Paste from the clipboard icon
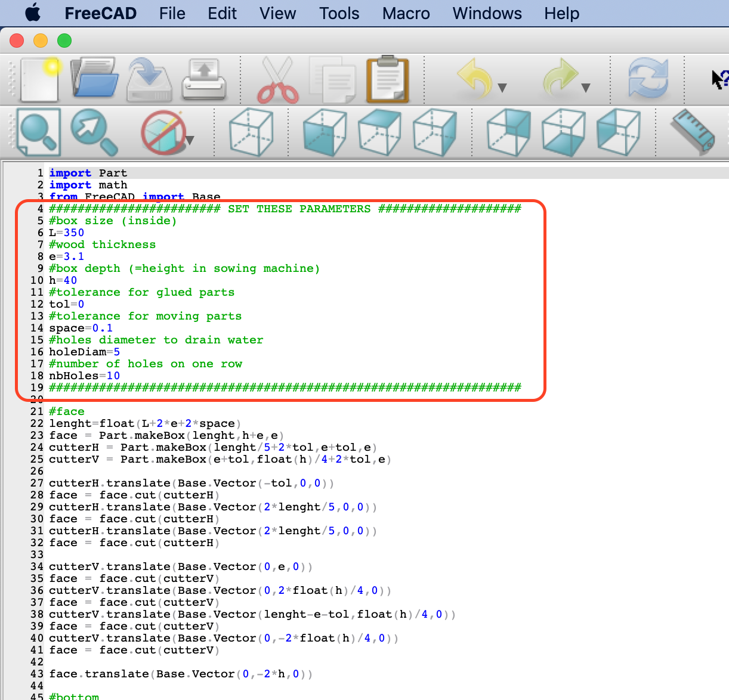Image resolution: width=729 pixels, height=700 pixels. coord(388,79)
